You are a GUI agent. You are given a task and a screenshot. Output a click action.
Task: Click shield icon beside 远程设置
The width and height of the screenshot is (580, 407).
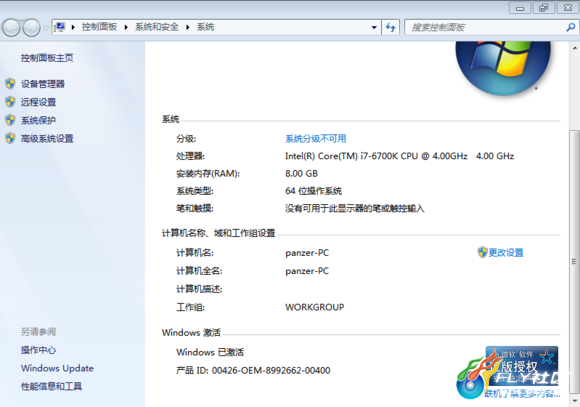(x=10, y=102)
